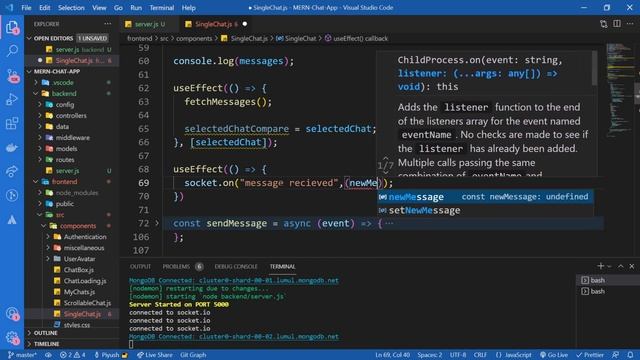640x360 pixels.
Task: Click errors and warnings count in status bar
Action: (x=73, y=355)
